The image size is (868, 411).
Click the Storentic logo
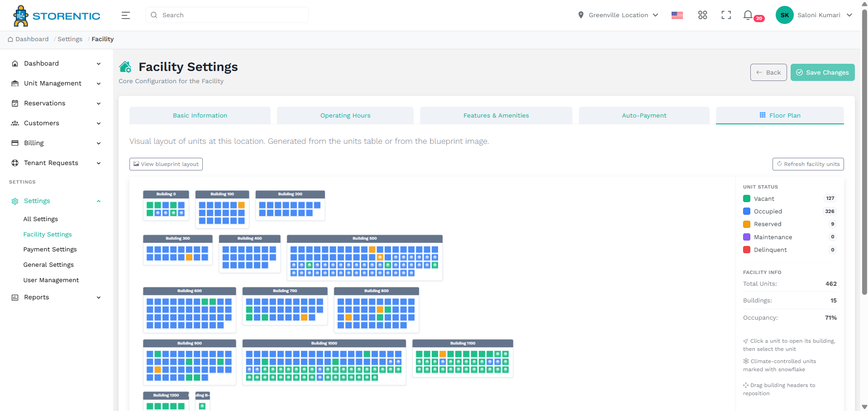click(57, 16)
